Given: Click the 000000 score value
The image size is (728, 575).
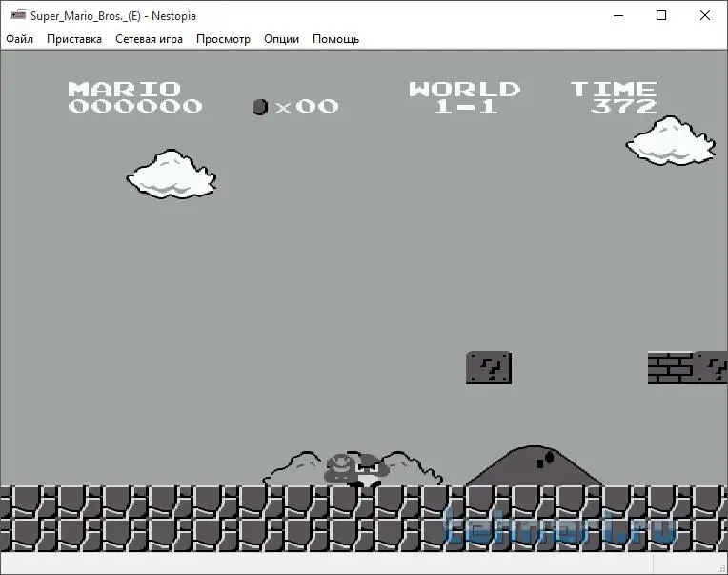Looking at the screenshot, I should point(135,107).
